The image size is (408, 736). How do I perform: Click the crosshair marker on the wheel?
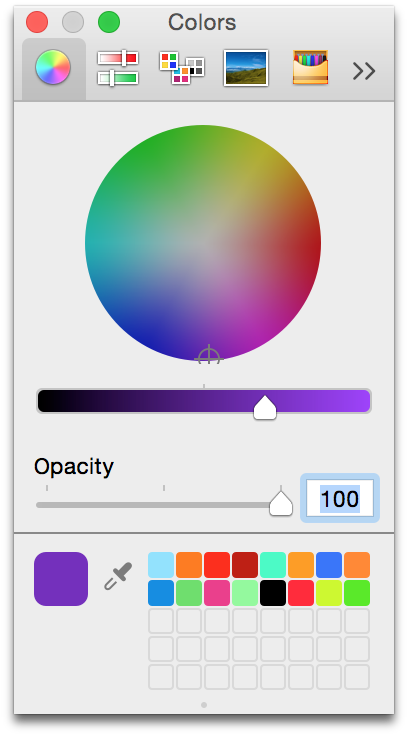tap(208, 356)
